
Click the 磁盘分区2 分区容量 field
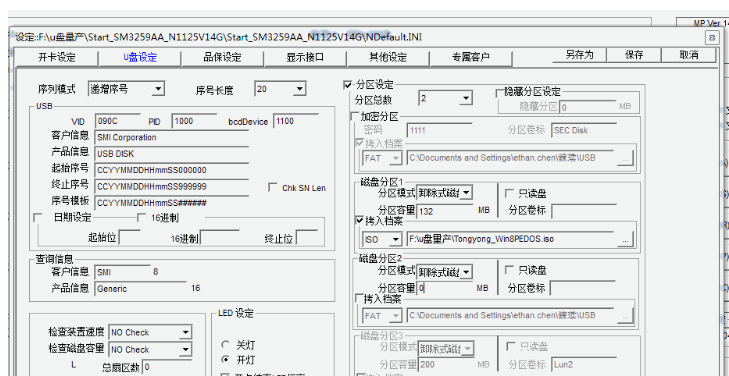point(444,288)
